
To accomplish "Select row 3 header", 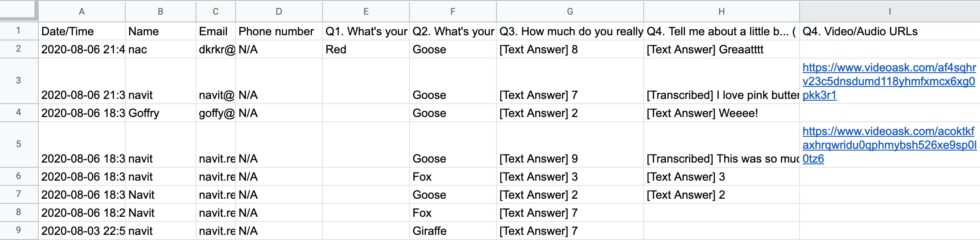I will pyautogui.click(x=19, y=80).
